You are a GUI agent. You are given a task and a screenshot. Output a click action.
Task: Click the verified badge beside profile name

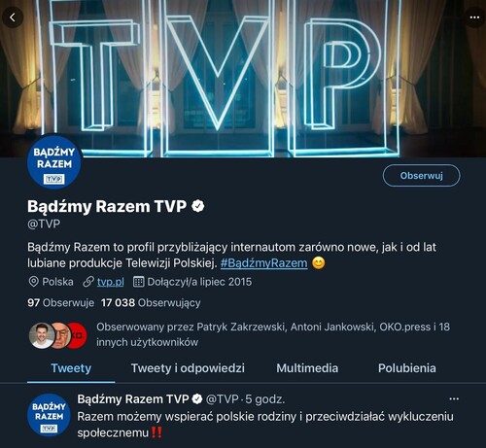197,206
